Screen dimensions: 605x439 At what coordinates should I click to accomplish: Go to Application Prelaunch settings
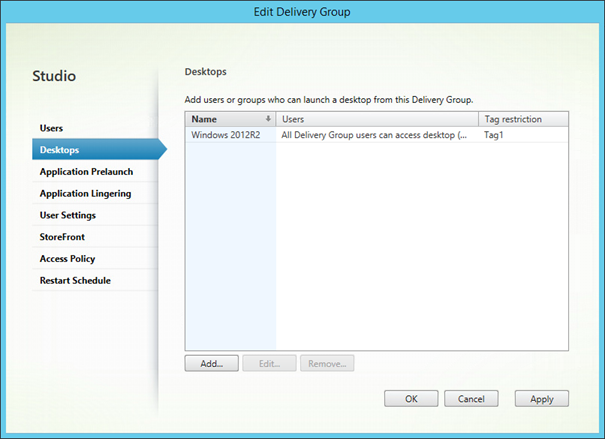tap(95, 172)
